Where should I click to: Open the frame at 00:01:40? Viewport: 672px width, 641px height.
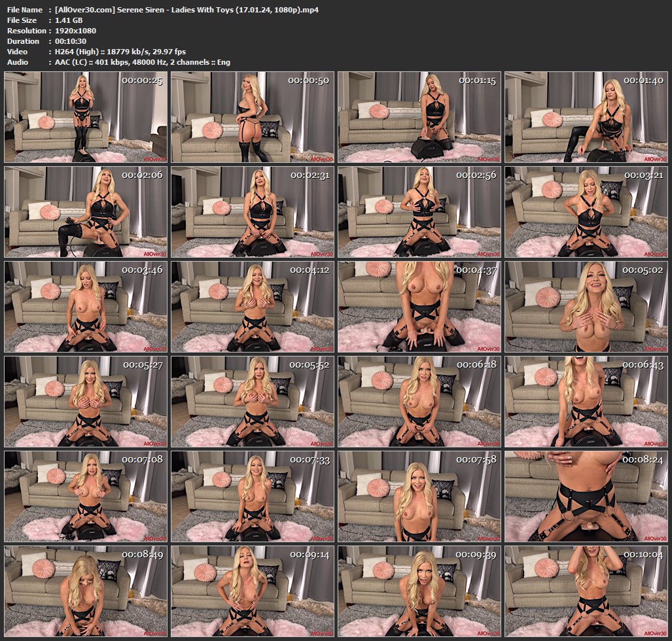click(587, 117)
